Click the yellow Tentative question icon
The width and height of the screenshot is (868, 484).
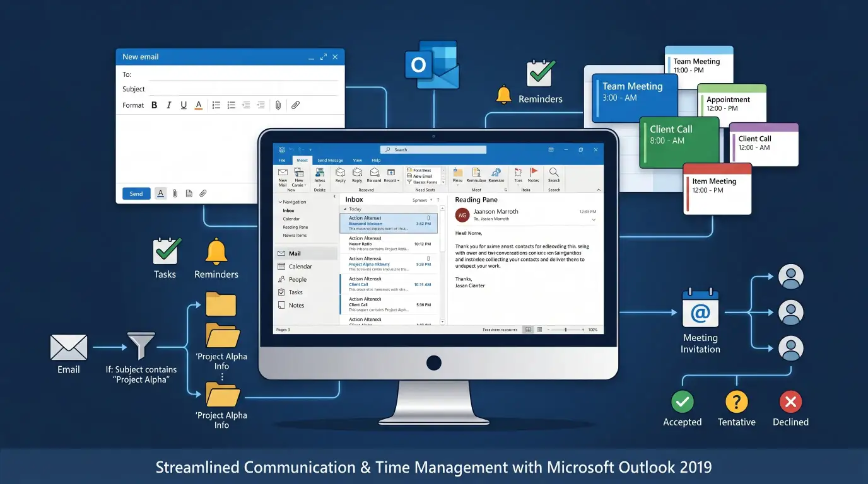(736, 401)
